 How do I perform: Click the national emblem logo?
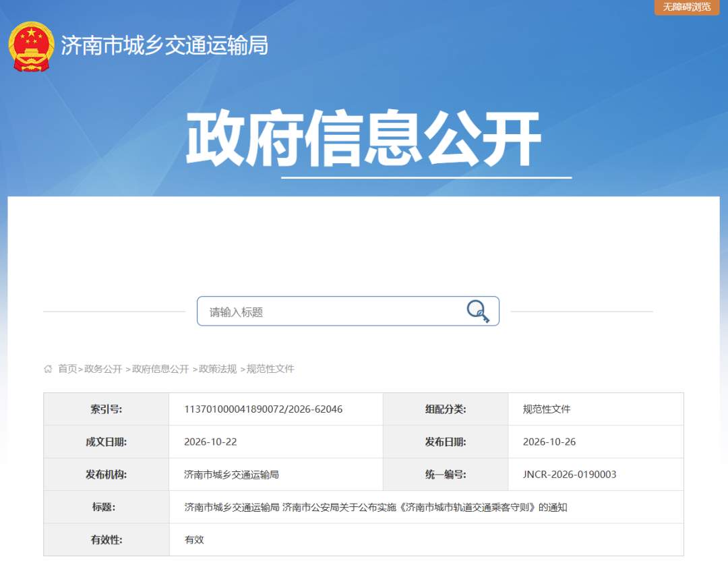31,47
